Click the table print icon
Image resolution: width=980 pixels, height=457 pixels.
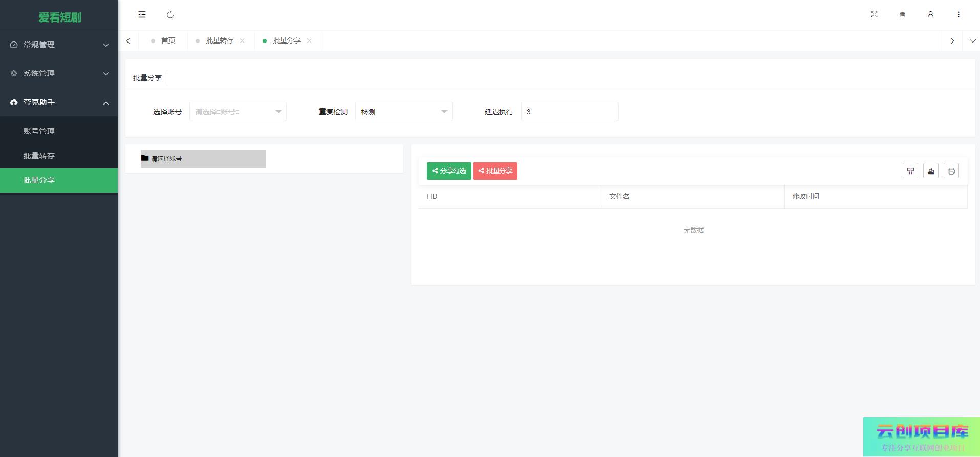(951, 171)
